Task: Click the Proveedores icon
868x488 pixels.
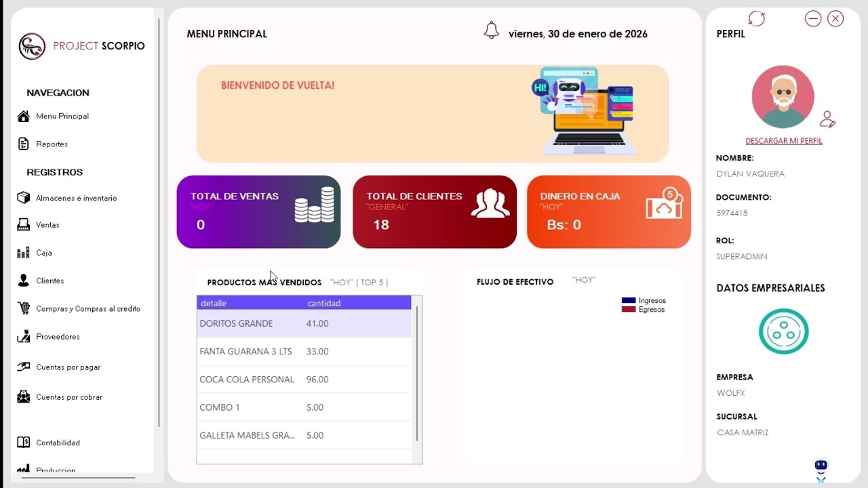Action: [x=24, y=336]
